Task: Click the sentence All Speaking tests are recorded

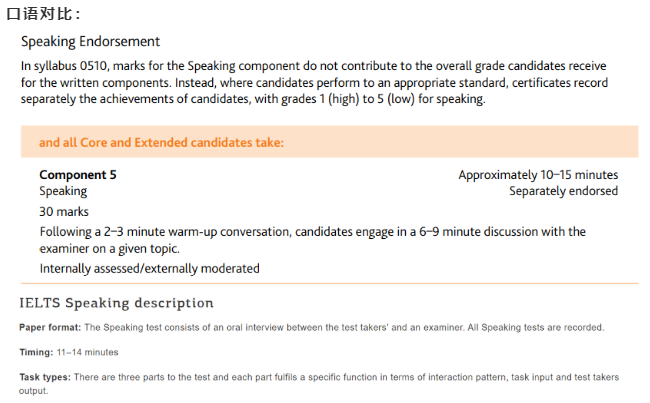Action: 536,328
